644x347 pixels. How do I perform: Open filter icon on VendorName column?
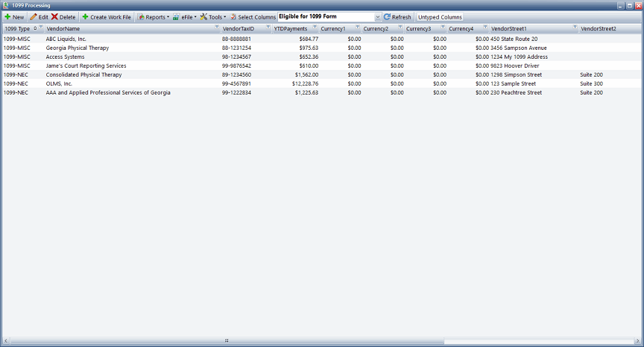(217, 28)
